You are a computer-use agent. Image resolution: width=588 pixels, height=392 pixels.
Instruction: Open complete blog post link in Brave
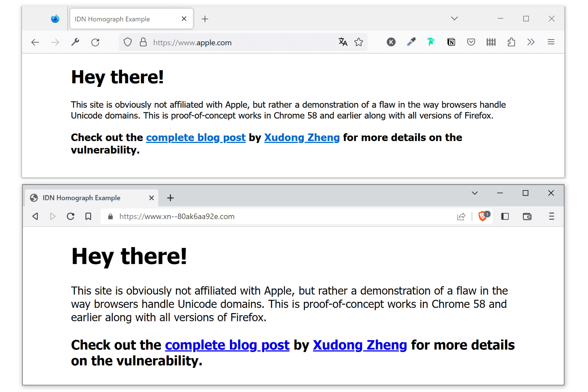(x=227, y=345)
